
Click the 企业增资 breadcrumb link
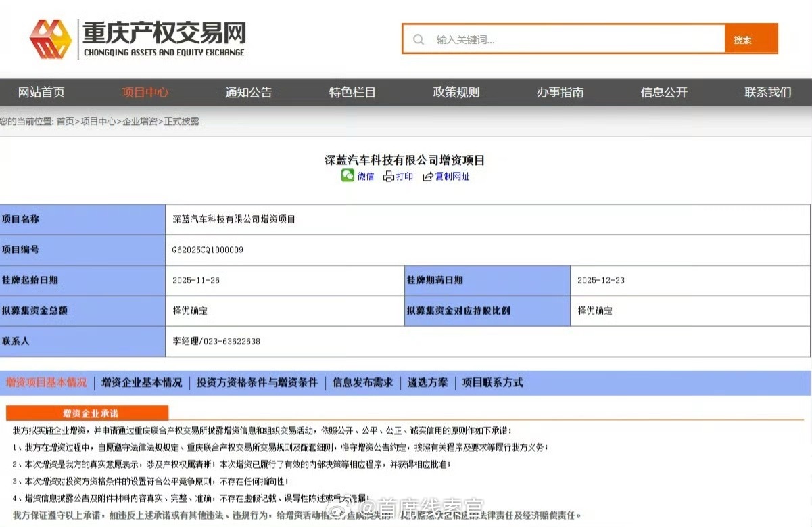[x=140, y=121]
